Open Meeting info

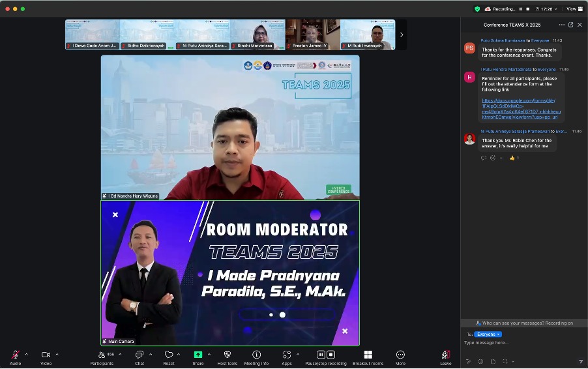coord(256,355)
